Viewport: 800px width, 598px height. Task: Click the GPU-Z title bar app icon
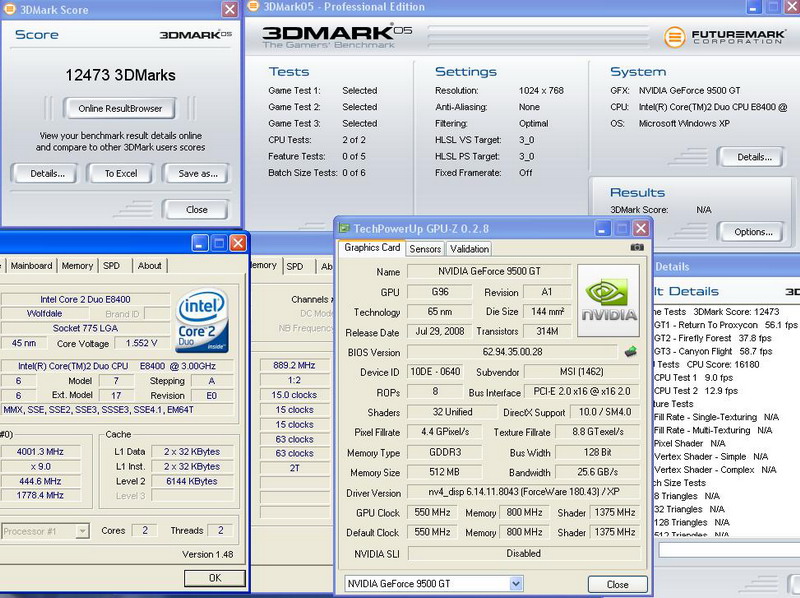coord(345,228)
